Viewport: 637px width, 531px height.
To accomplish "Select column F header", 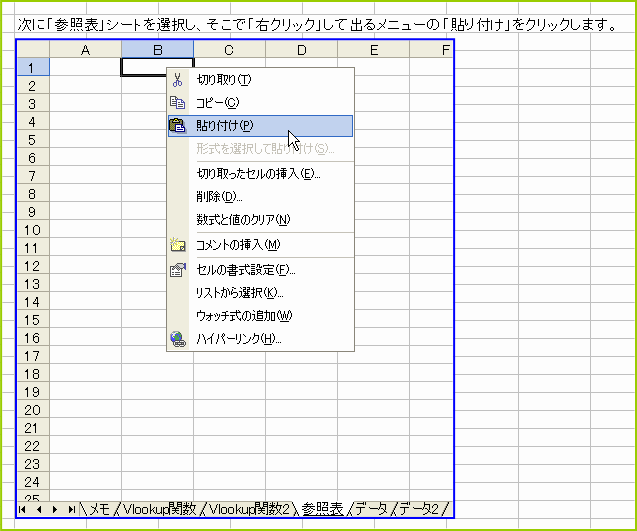I will (431, 50).
